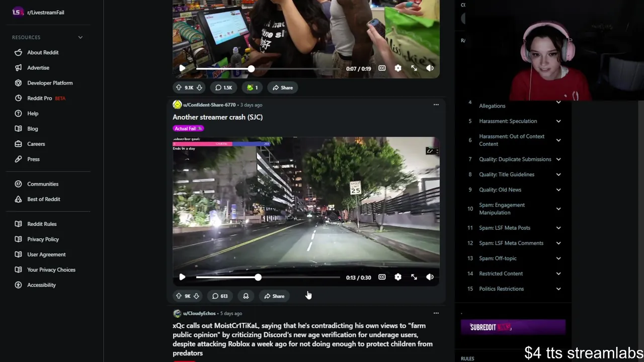Open the Reddit Blog

tap(33, 129)
